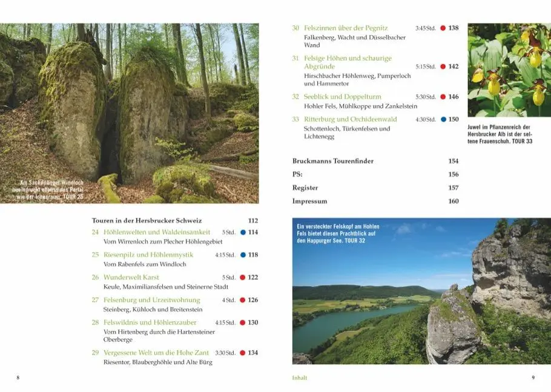This screenshot has height=392, width=551.
Task: Click the red dot for Seeblick und Doppelturm
Action: [x=443, y=97]
